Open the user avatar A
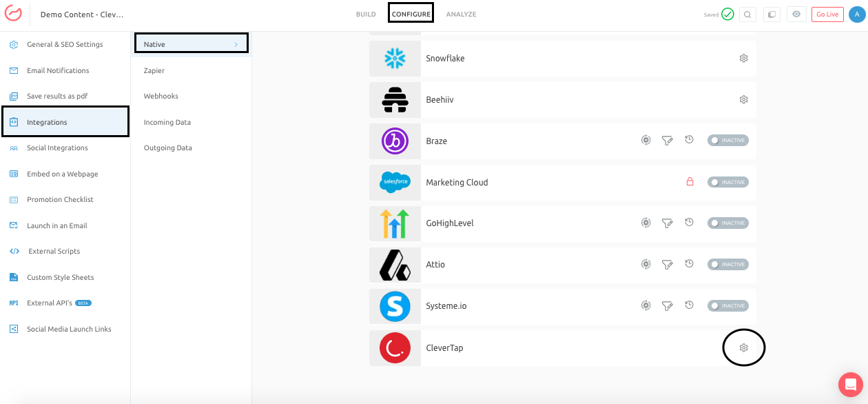 (857, 14)
